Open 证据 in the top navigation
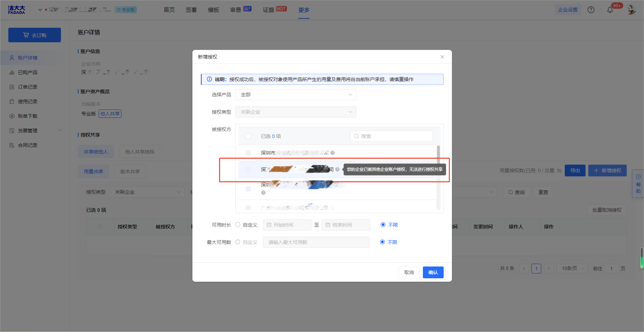Screen dimensions: 644x332 click(x=275, y=10)
